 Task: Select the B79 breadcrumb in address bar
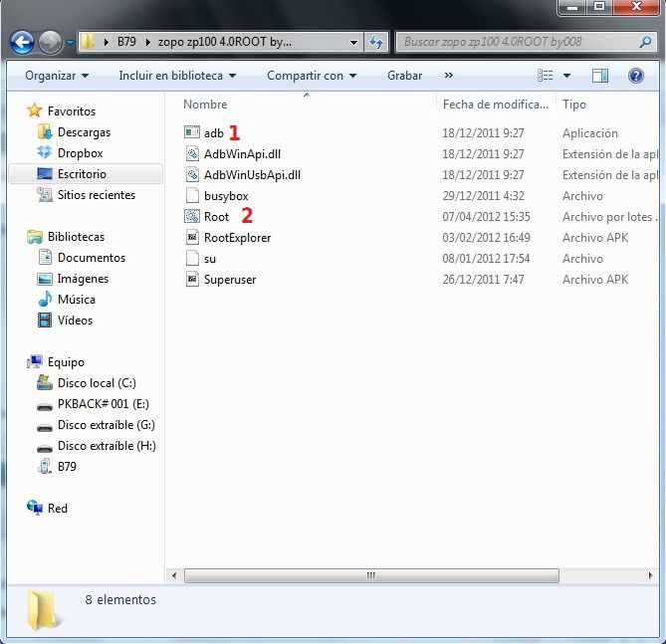coord(126,42)
